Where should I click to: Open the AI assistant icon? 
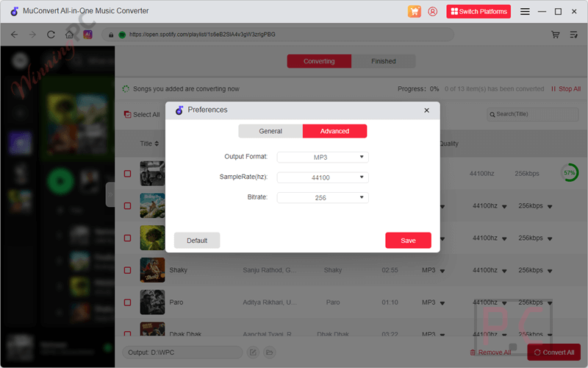coord(87,35)
